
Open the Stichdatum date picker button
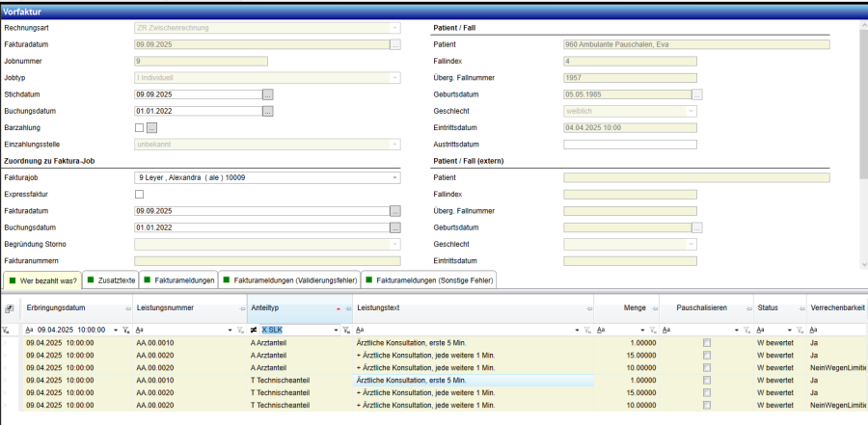tap(268, 94)
